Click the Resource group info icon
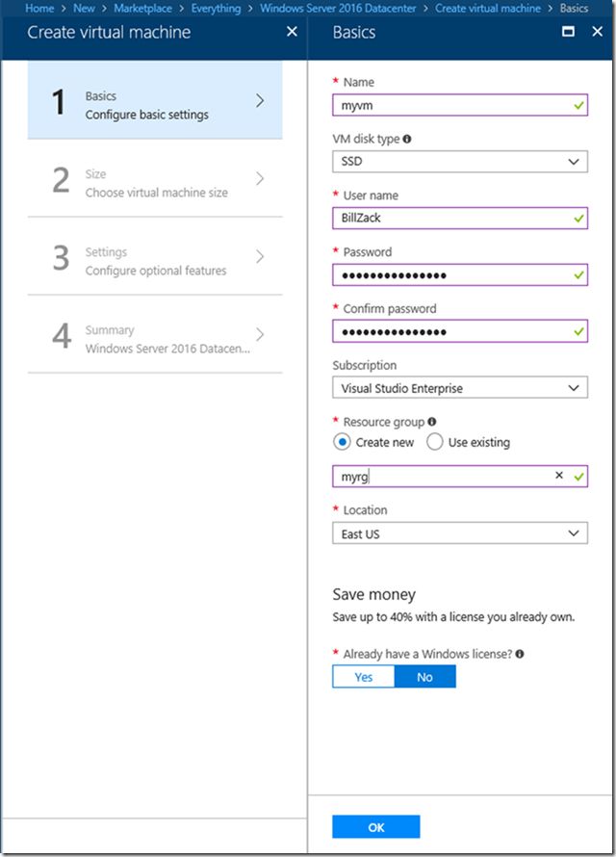Image resolution: width=616 pixels, height=857 pixels. (432, 422)
